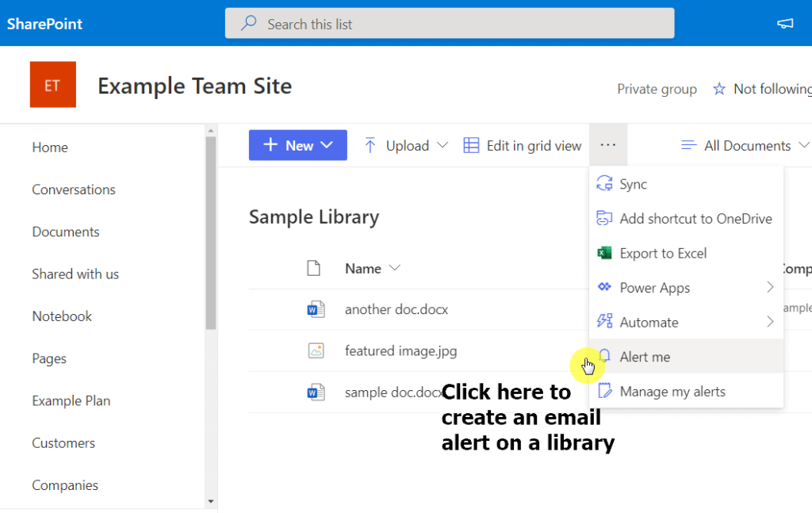Click the Power Apps icon
Screen dimensions: 812x513
[604, 287]
